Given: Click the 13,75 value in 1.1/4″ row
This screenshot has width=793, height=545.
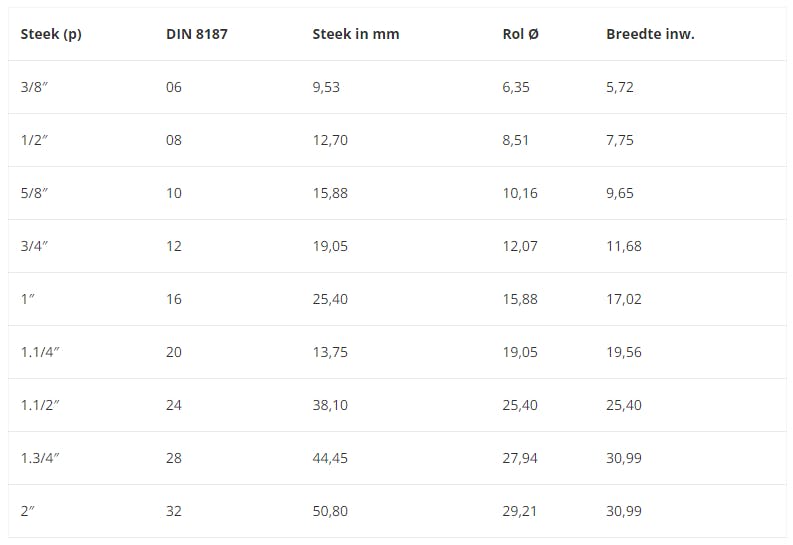Looking at the screenshot, I should pos(330,352).
